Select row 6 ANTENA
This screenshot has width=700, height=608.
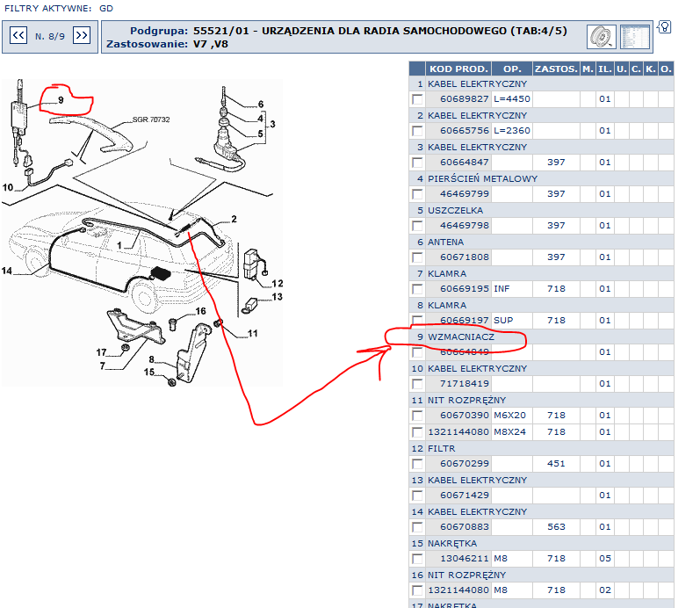(x=541, y=242)
